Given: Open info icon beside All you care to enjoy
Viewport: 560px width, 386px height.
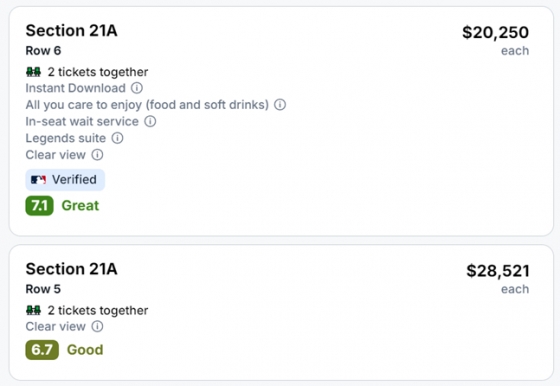Looking at the screenshot, I should coord(280,105).
